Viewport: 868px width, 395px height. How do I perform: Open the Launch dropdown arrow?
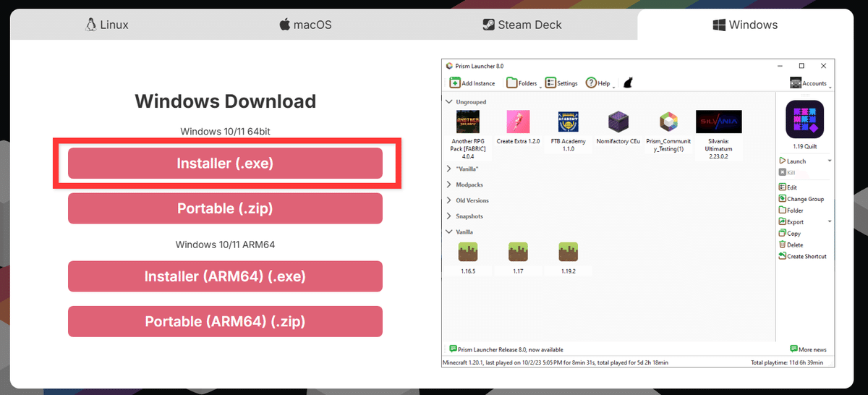click(x=830, y=161)
